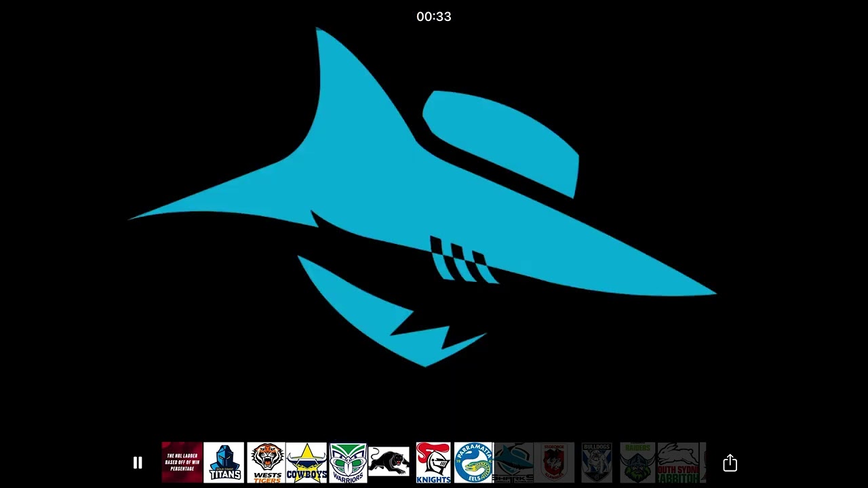Viewport: 868px width, 488px height.
Task: Jump to the Cowboys logo frame
Action: click(307, 462)
